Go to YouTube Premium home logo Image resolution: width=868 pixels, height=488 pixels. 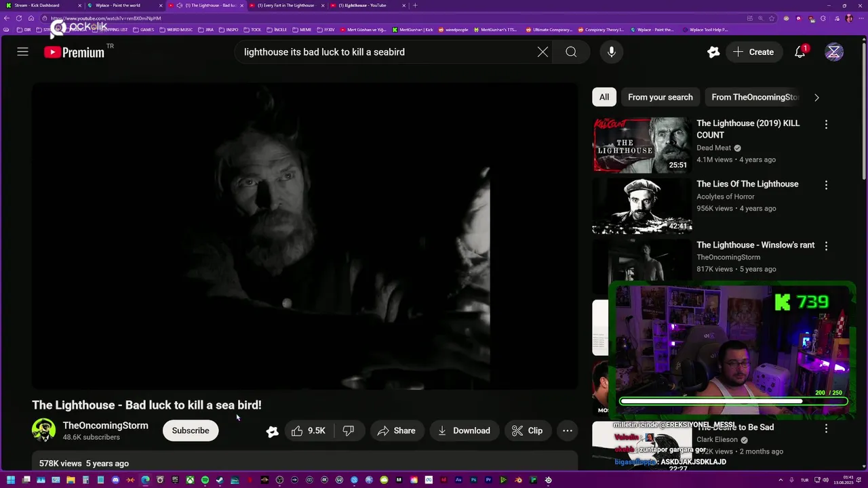(x=75, y=52)
